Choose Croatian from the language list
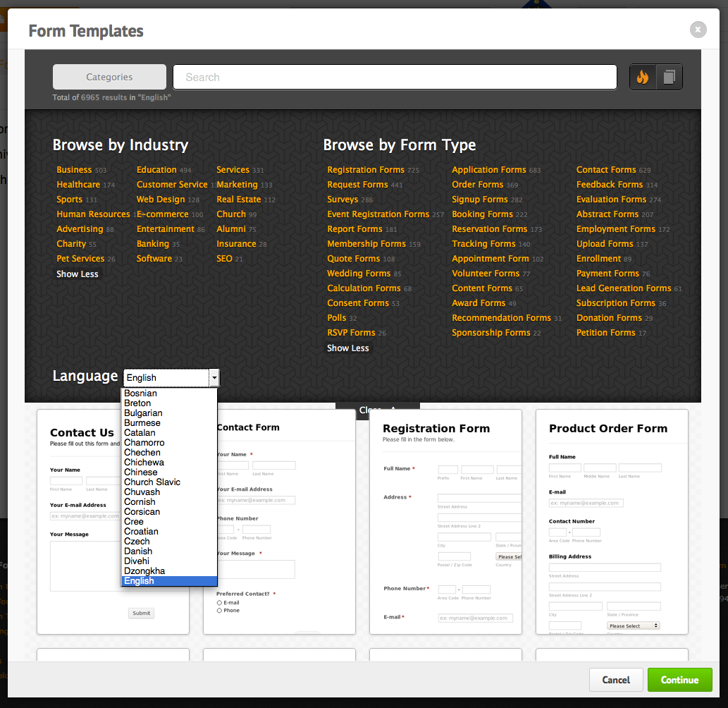This screenshot has width=728, height=708. (x=141, y=532)
